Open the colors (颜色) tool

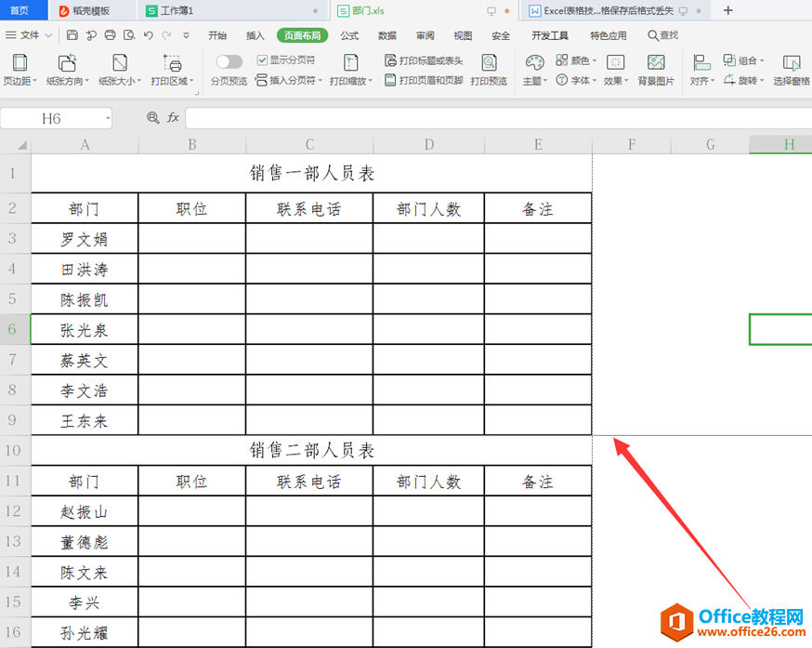(576, 60)
